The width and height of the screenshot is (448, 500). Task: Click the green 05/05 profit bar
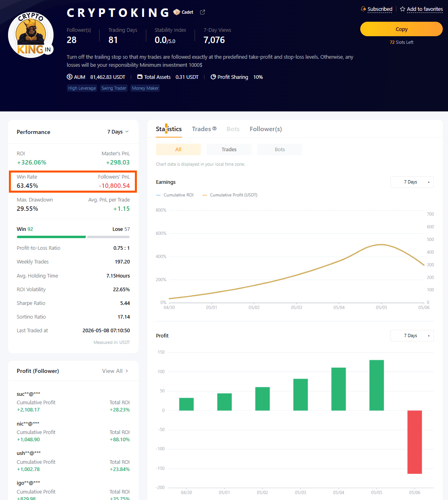[377, 385]
